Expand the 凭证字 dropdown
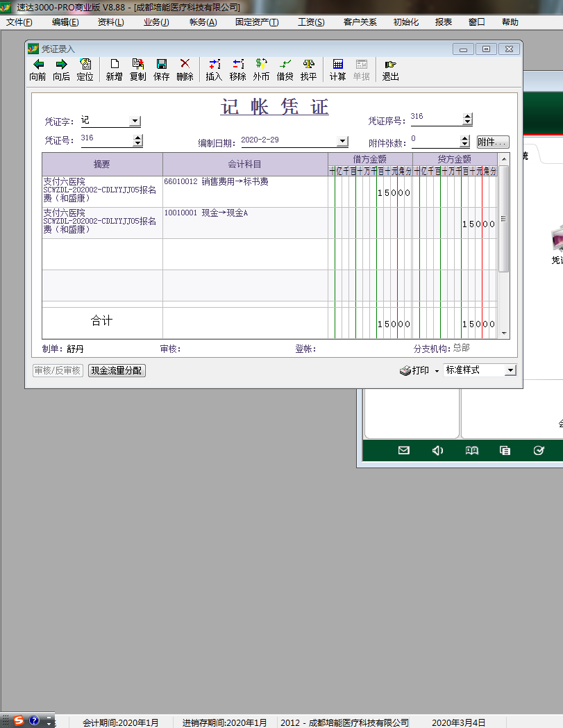Image resolution: width=563 pixels, height=728 pixels. coord(135,122)
